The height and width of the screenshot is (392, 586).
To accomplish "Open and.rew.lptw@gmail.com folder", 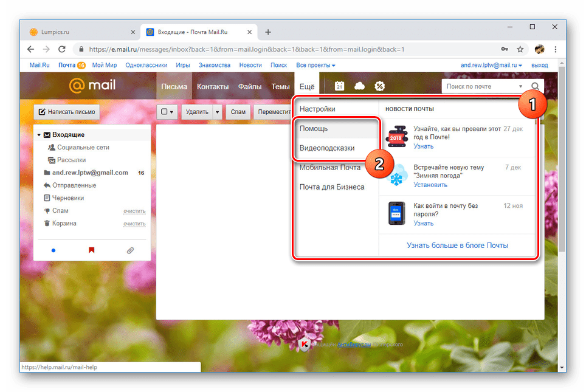I will 90,173.
